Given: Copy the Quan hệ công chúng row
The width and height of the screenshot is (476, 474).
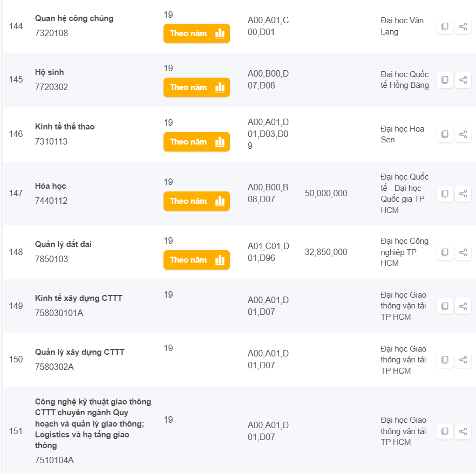Looking at the screenshot, I should pos(445,26).
